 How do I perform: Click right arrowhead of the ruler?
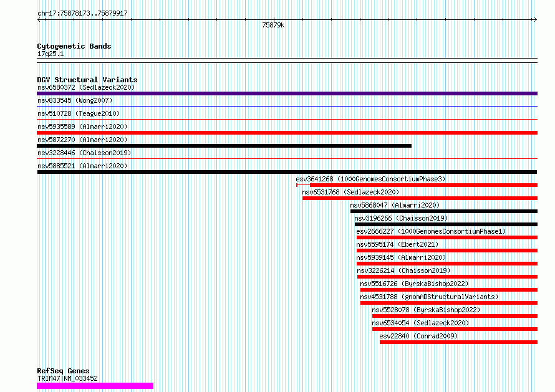[535, 20]
